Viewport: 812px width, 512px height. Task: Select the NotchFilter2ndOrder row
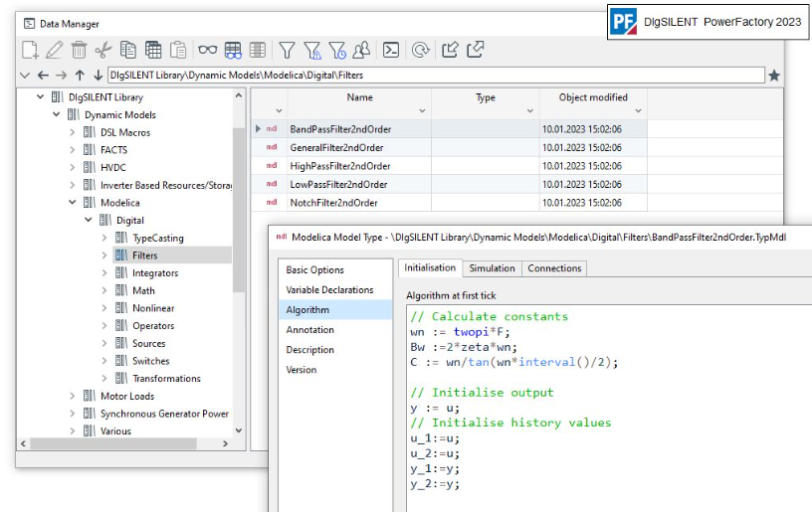[450, 203]
